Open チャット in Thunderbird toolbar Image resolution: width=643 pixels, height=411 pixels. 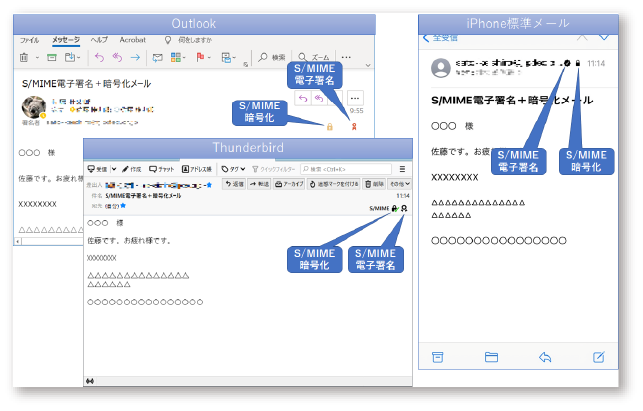[x=162, y=169]
